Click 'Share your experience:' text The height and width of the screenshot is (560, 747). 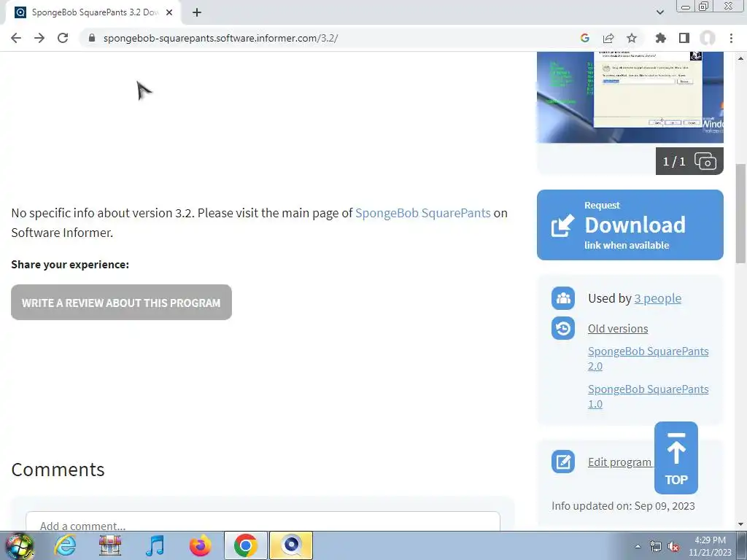[x=70, y=264]
